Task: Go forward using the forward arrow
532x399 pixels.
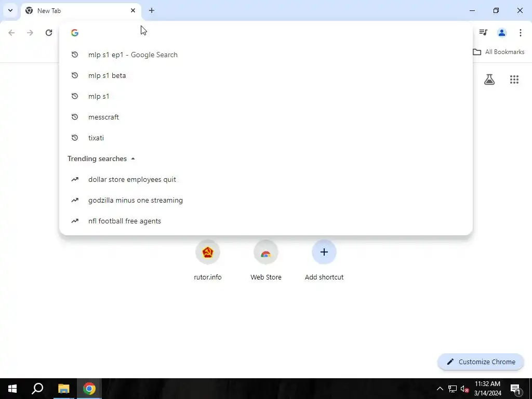Action: tap(30, 33)
